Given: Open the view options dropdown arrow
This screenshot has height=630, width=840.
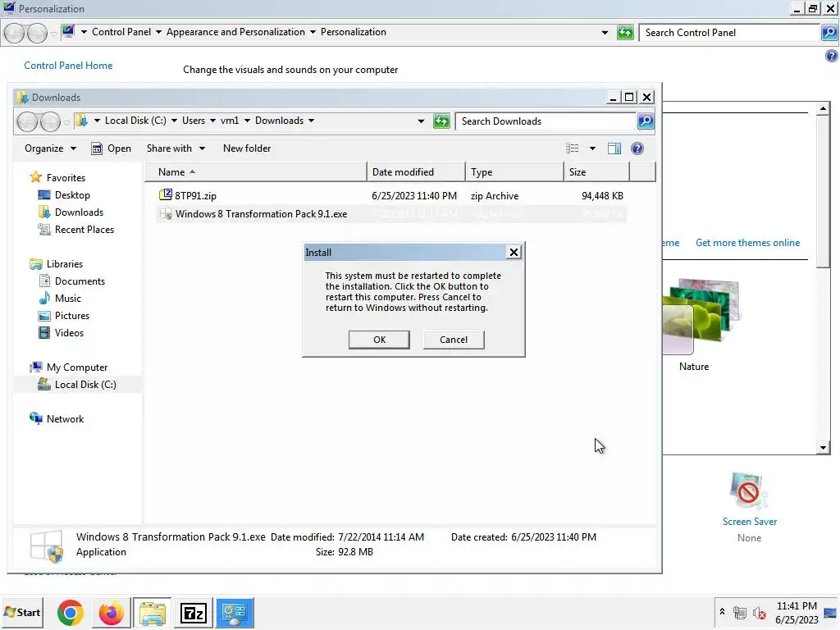Looking at the screenshot, I should click(592, 148).
